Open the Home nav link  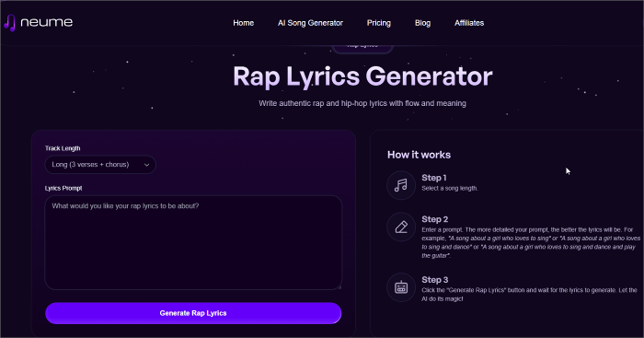(244, 23)
